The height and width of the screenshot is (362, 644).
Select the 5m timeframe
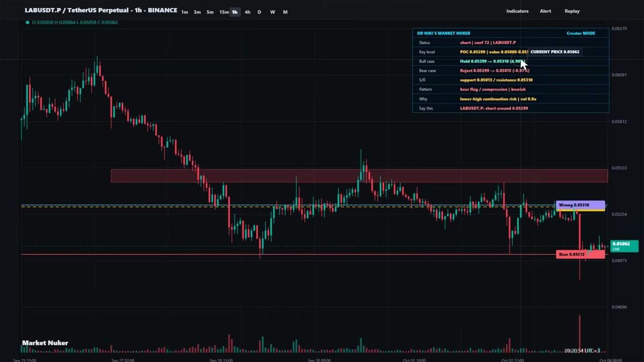point(210,12)
